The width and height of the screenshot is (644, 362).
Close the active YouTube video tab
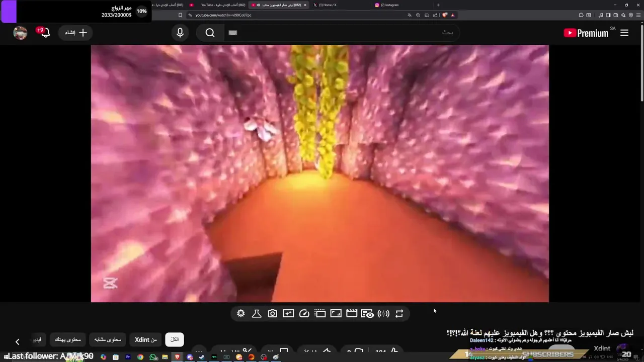[x=305, y=5]
